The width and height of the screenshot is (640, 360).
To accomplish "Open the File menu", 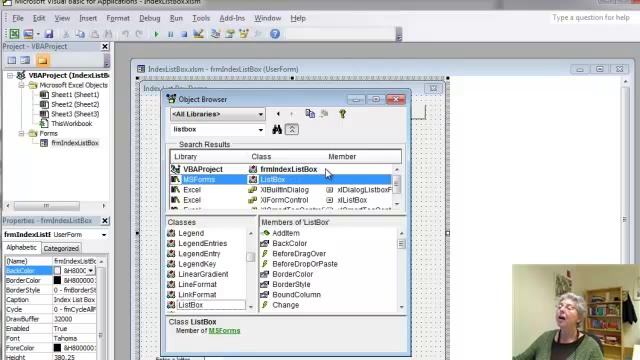I will 18,18.
